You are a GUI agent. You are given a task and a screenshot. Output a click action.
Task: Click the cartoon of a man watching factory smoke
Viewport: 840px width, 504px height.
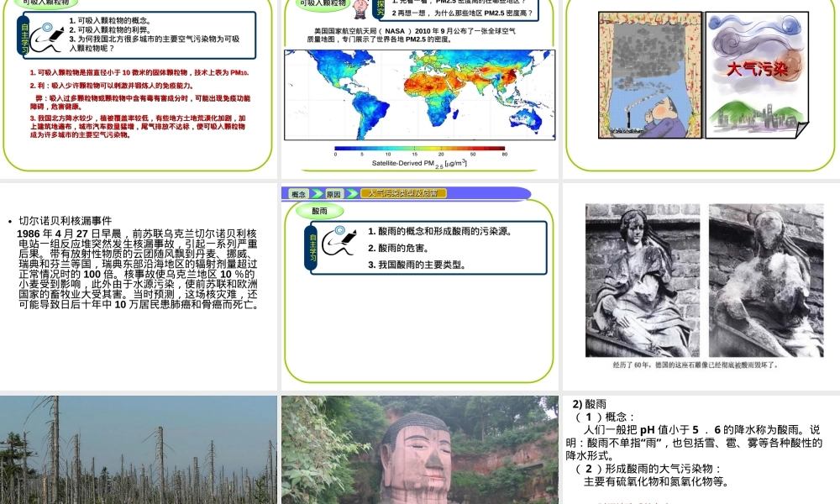point(650,75)
